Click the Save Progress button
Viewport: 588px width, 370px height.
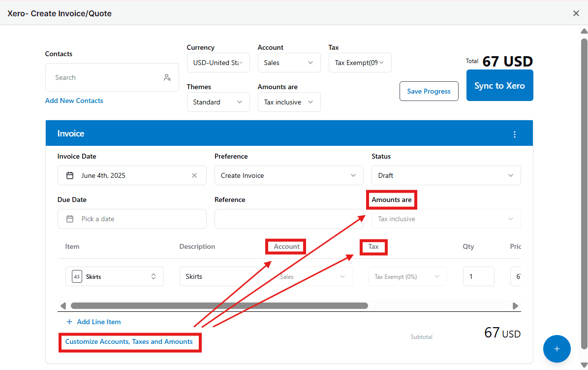[429, 91]
